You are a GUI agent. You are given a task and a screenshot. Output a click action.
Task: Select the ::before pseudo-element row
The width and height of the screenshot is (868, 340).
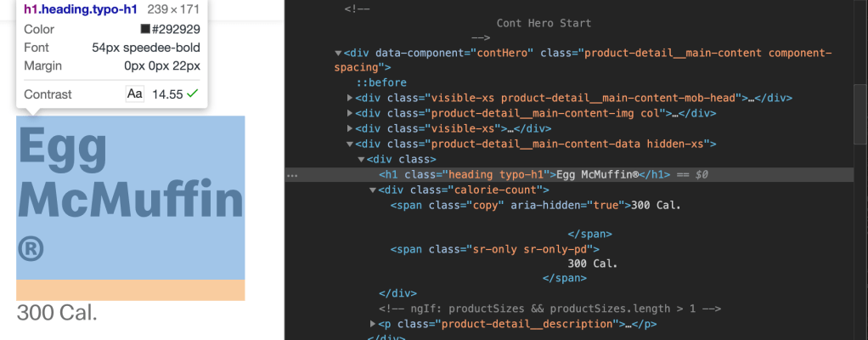(x=381, y=82)
